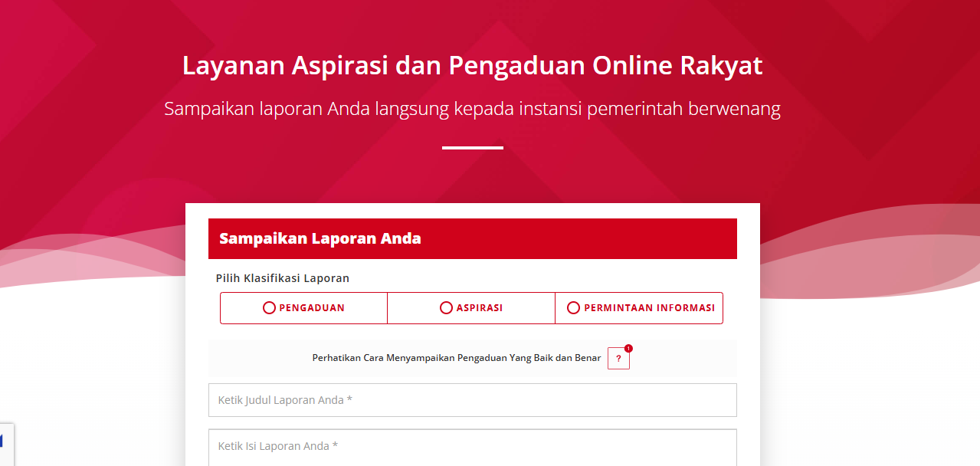Select the PERMINTAAN INFORMASI radio circle
The width and height of the screenshot is (980, 466).
pos(573,308)
